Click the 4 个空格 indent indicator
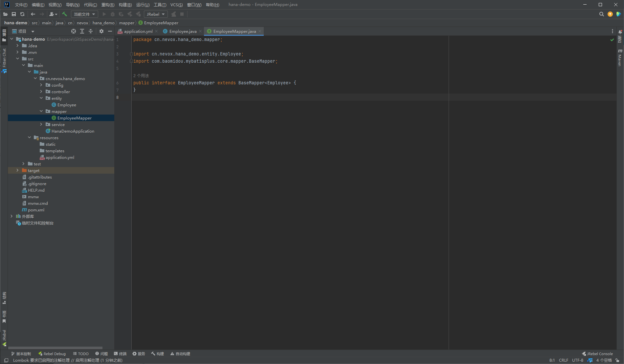Screen dimensions: 624x364 click(604, 360)
